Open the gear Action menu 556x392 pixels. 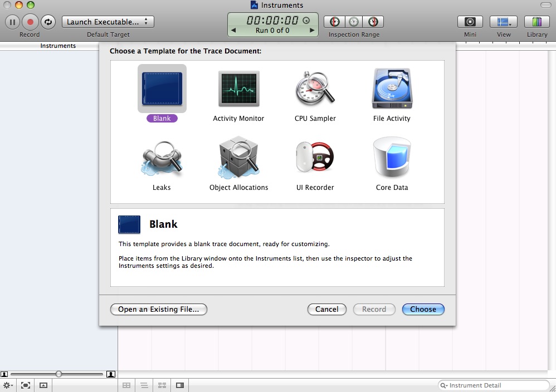pos(8,385)
